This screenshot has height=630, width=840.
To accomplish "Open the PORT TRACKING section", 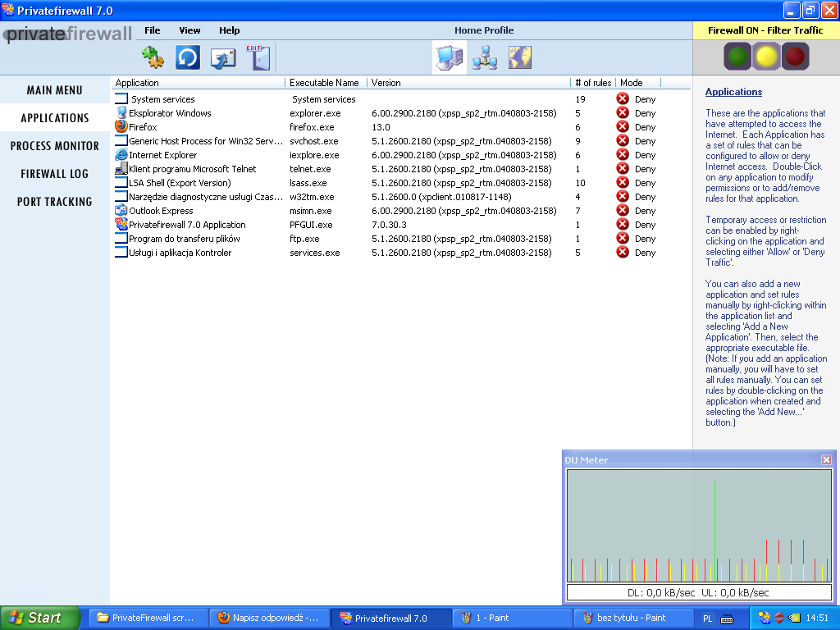I will 55,202.
